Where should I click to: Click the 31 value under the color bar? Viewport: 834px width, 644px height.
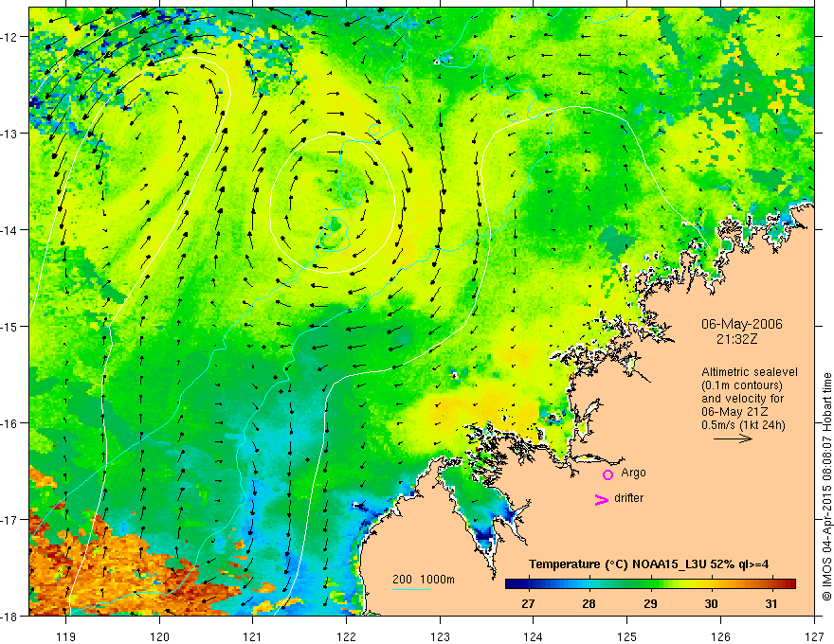pos(771,603)
